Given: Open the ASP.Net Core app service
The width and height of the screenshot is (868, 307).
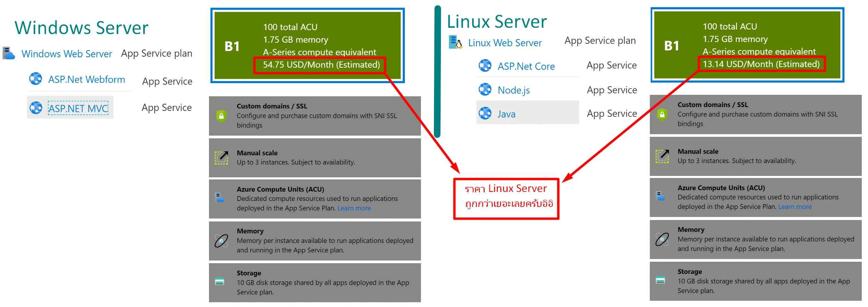Looking at the screenshot, I should [x=526, y=66].
